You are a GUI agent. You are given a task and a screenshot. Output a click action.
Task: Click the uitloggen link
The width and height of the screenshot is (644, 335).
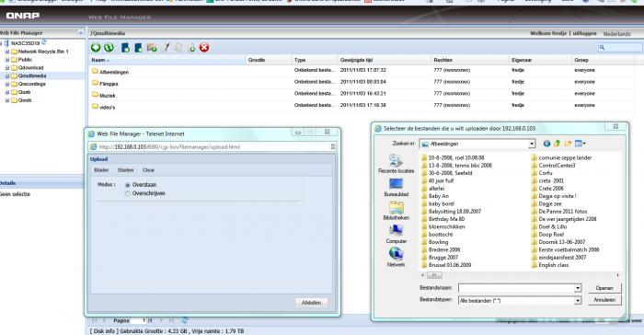[584, 33]
